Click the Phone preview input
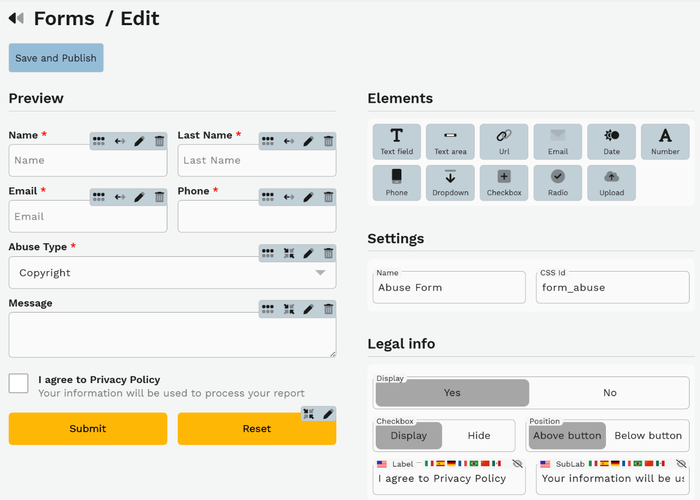The height and width of the screenshot is (500, 700). (257, 217)
